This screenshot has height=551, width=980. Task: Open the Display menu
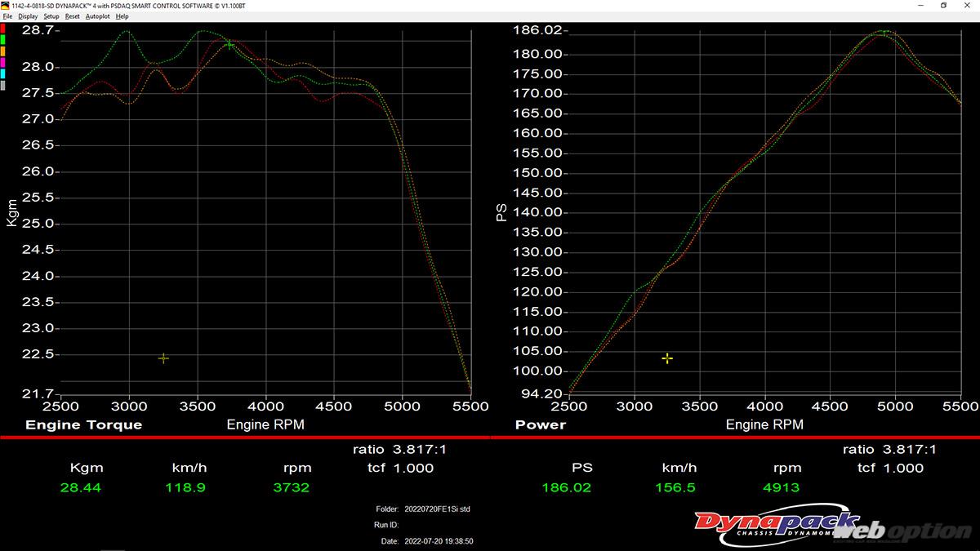pos(28,16)
